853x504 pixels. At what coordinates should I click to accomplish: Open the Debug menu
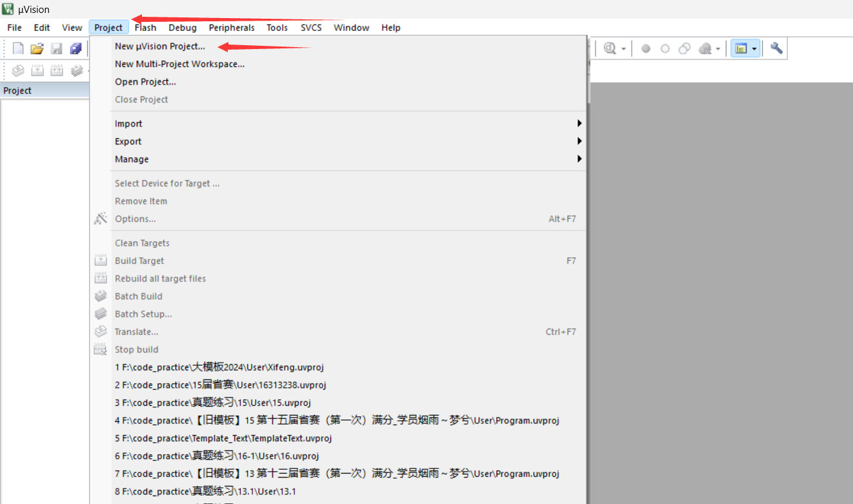(x=183, y=27)
